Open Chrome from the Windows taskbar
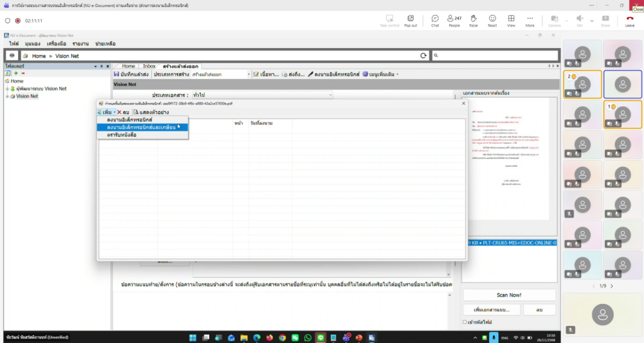Image resolution: width=644 pixels, height=343 pixels. (282, 338)
